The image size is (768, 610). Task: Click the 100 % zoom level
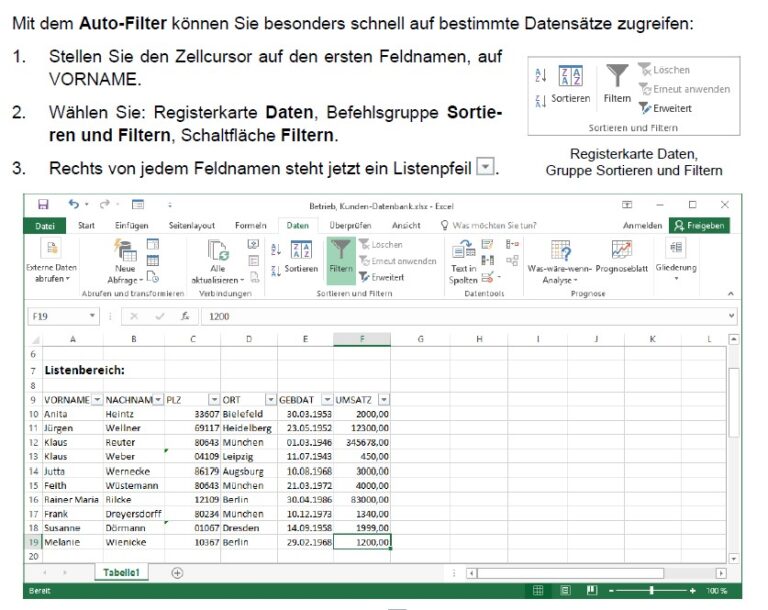click(716, 591)
